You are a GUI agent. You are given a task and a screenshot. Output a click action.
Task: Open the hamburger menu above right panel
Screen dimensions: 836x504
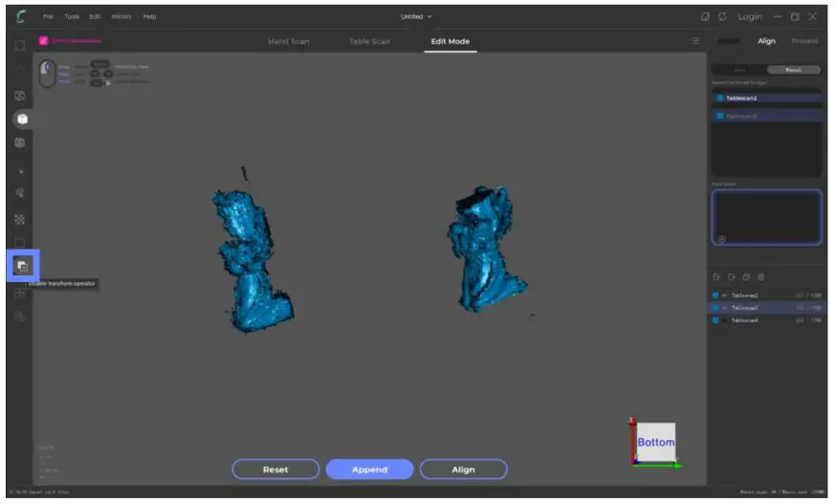pyautogui.click(x=695, y=40)
